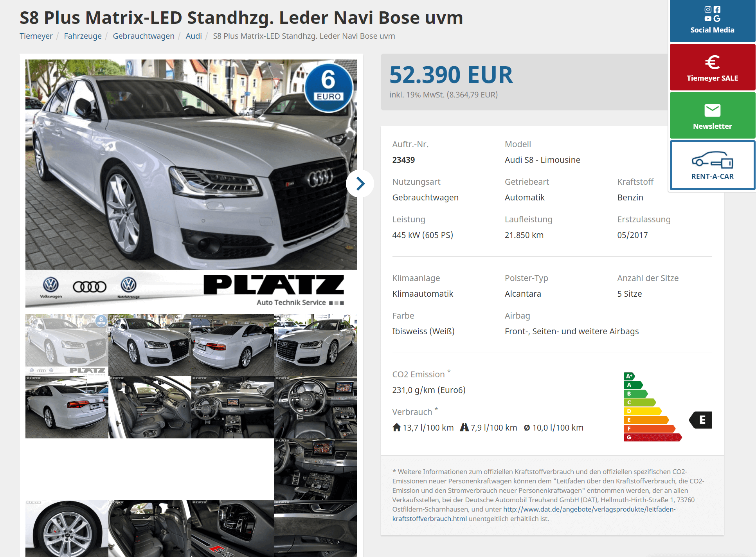Click the 52.390 EUR price
The height and width of the screenshot is (557, 756).
coord(451,75)
